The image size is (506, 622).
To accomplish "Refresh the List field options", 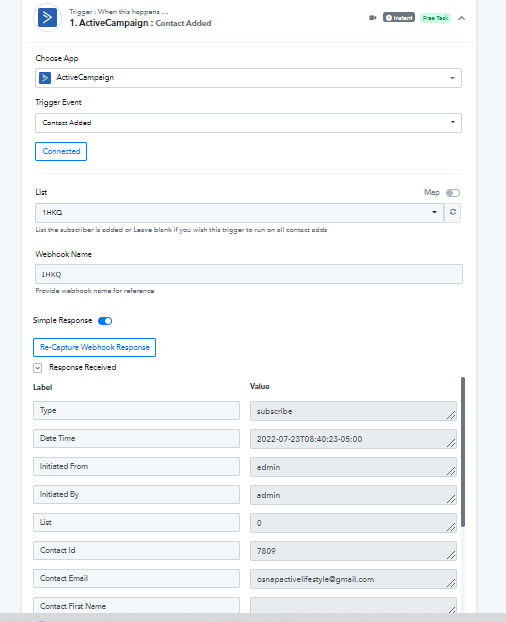I will point(452,213).
